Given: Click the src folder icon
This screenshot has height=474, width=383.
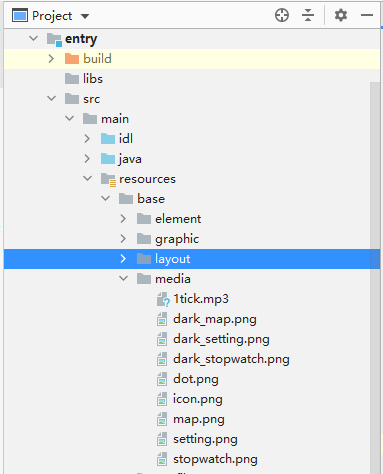Looking at the screenshot, I should [72, 99].
